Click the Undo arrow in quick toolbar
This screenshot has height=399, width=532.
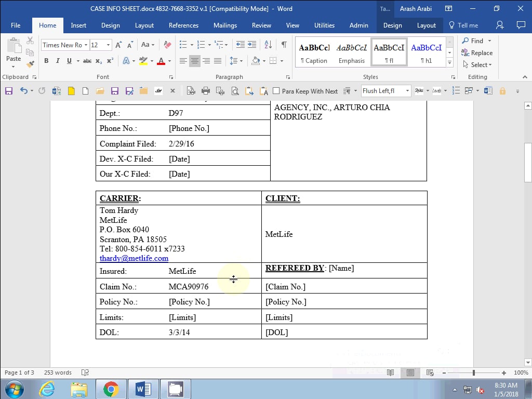pyautogui.click(x=23, y=90)
